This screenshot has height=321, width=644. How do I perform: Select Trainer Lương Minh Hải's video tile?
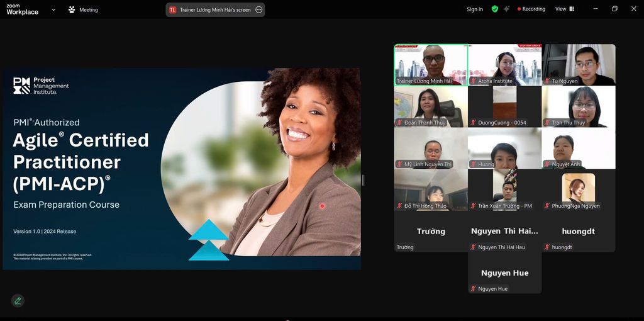431,63
